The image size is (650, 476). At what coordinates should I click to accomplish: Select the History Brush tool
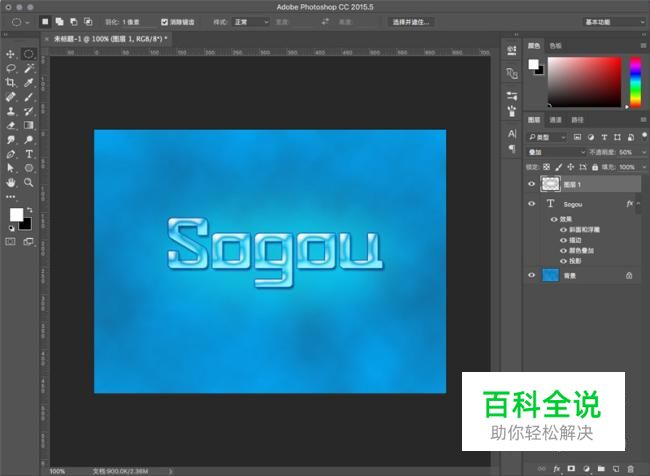(28, 111)
